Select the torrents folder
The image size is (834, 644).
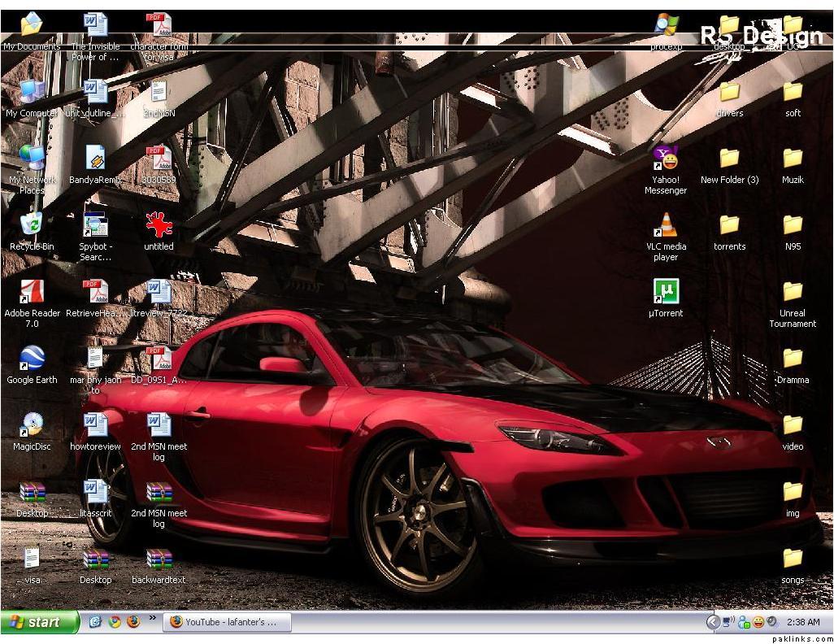(729, 225)
